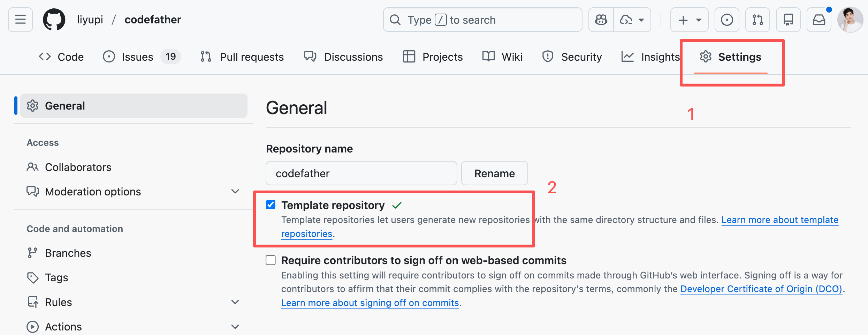Open pull requests icon in header
Viewport: 868px width, 335px height.
pyautogui.click(x=757, y=20)
